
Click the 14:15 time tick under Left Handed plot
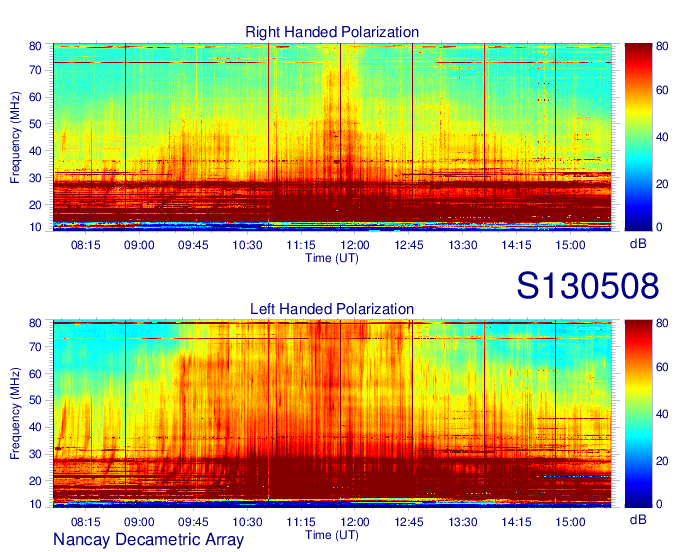click(x=516, y=522)
